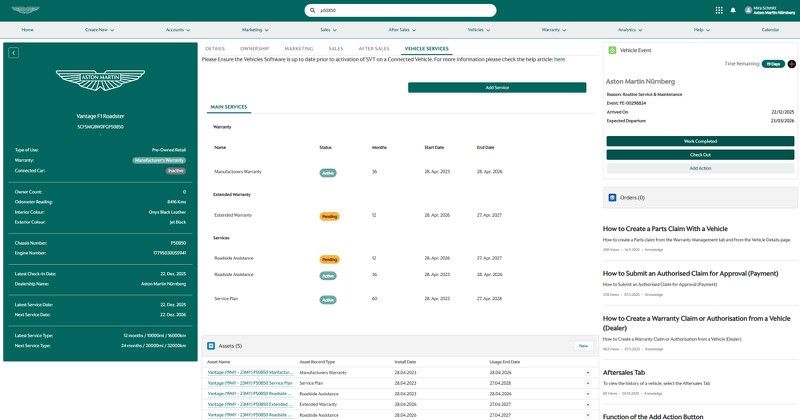This screenshot has height=420, width=800.
Task: Go to Calendar in navigation bar
Action: (770, 30)
